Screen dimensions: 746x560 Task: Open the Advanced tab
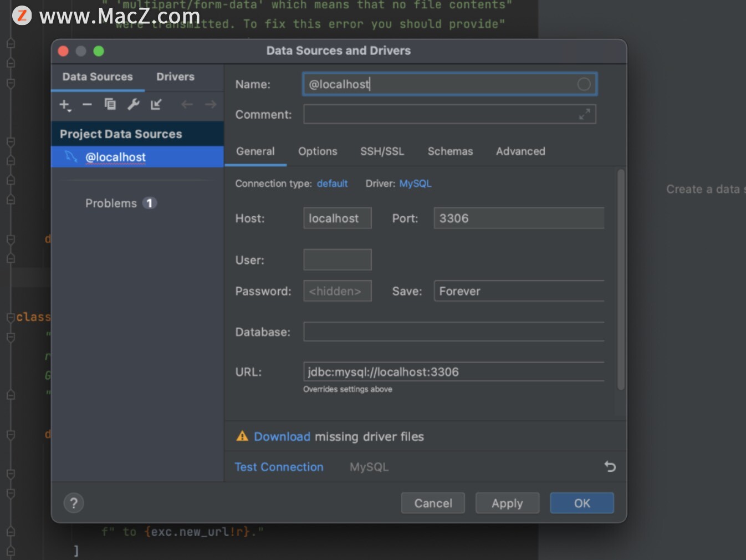click(520, 151)
